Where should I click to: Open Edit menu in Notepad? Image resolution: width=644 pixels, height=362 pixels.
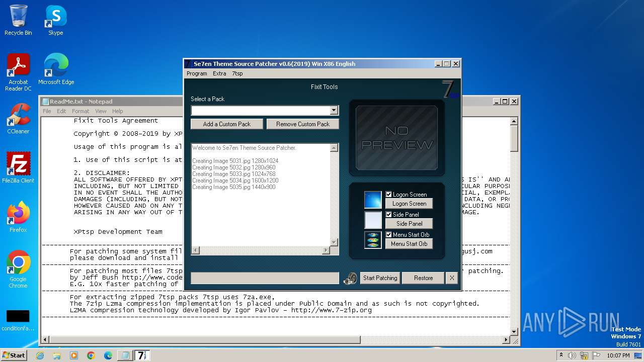click(61, 111)
